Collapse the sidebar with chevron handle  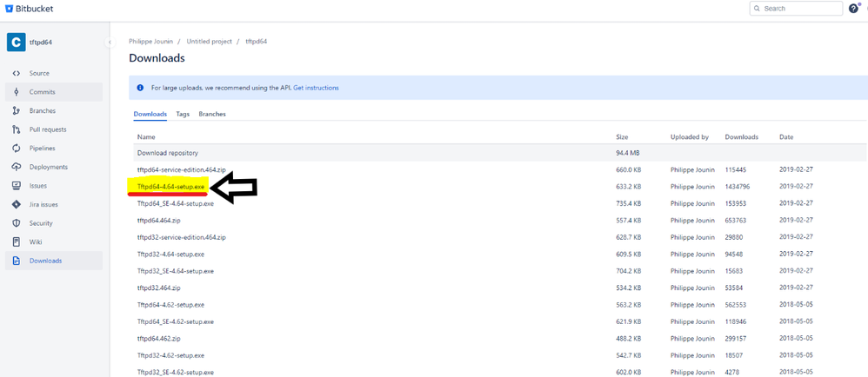[110, 42]
